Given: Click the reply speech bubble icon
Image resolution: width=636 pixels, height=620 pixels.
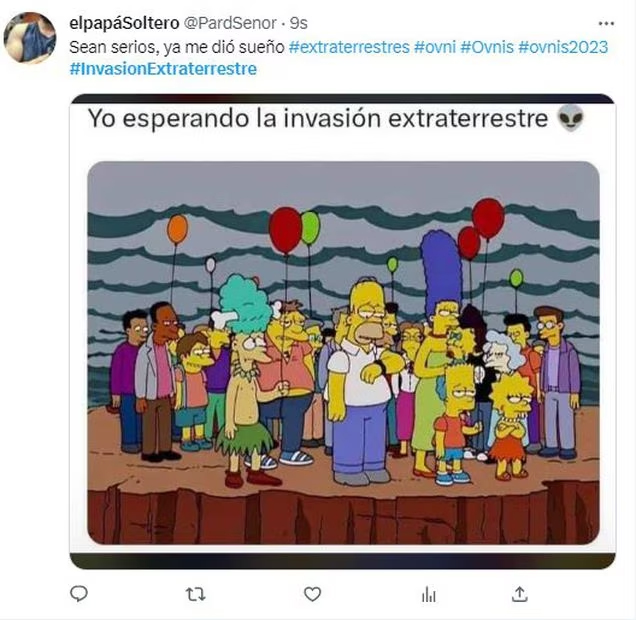Looking at the screenshot, I should 79,594.
